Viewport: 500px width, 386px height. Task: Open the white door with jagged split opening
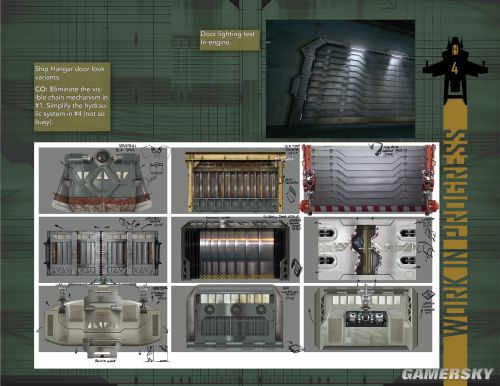point(368,250)
